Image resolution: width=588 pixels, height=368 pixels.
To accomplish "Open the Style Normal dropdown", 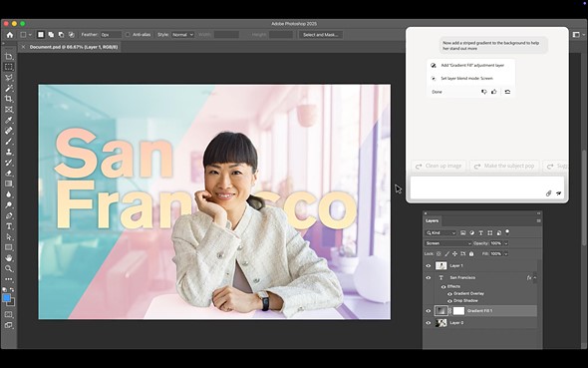I will [182, 35].
